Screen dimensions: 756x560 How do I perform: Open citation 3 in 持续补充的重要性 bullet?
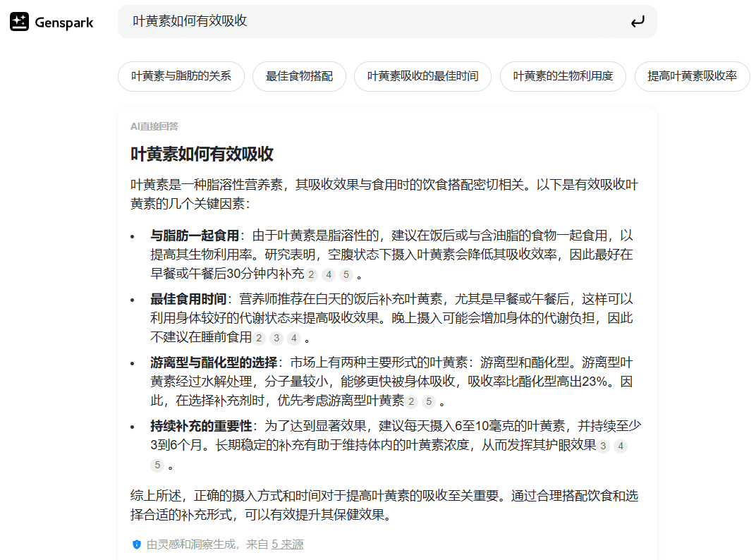pos(603,446)
